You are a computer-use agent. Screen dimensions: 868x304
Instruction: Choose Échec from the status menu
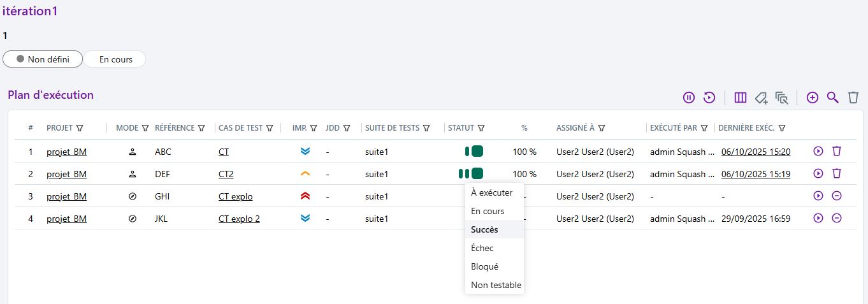(x=482, y=248)
